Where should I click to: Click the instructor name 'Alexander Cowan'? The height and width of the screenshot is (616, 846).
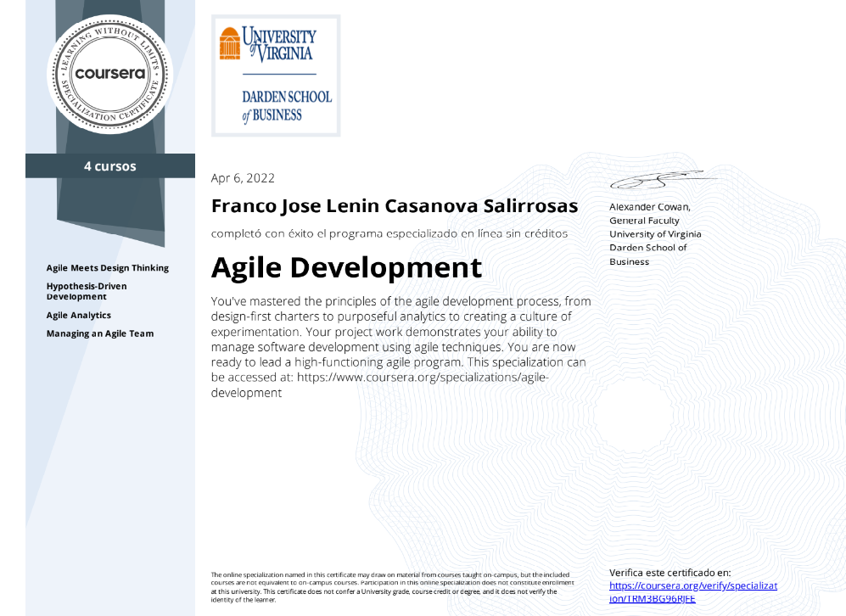(x=650, y=207)
